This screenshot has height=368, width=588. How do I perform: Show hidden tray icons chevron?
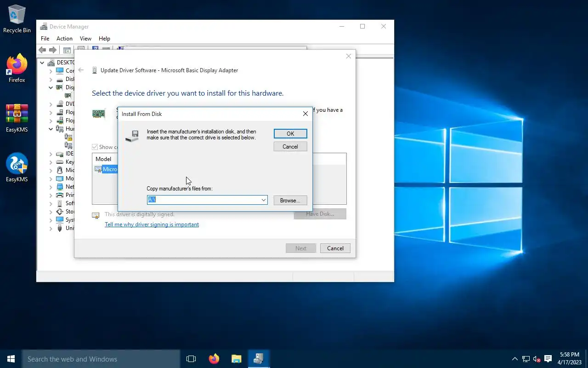click(515, 359)
